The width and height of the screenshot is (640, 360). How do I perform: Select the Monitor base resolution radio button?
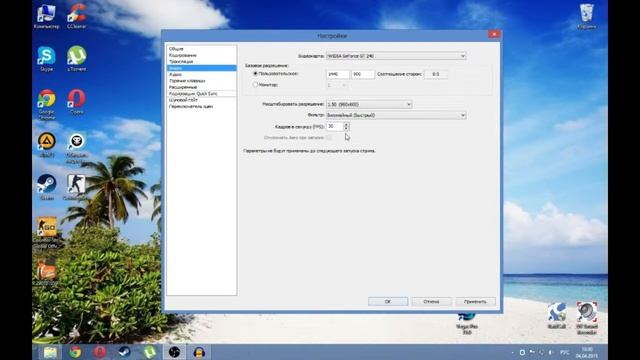[256, 85]
